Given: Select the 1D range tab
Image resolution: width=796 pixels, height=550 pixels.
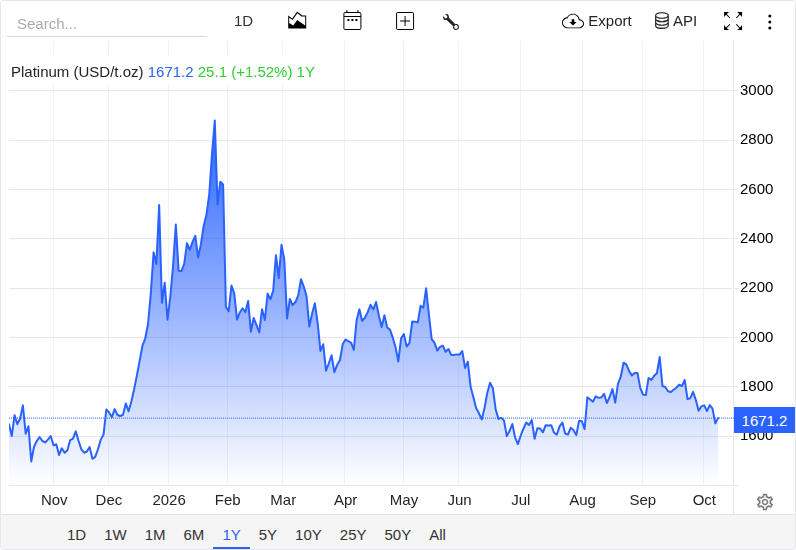Looking at the screenshot, I should 77,535.
